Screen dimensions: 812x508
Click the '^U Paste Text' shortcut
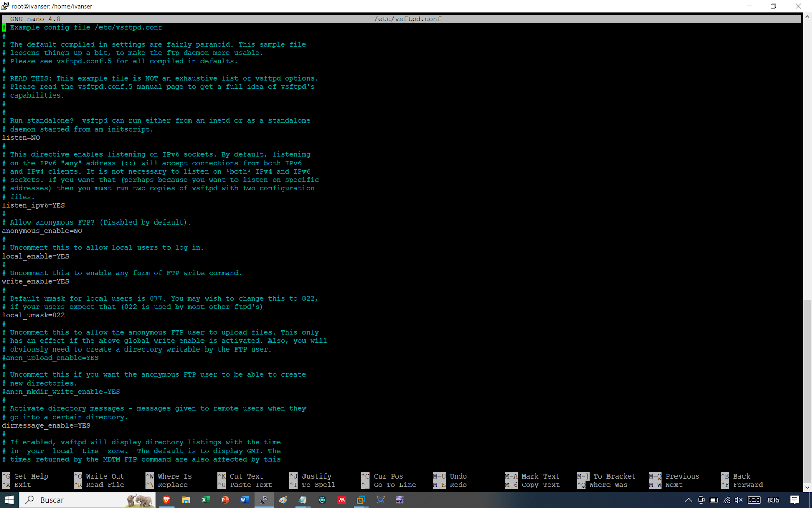tap(245, 485)
